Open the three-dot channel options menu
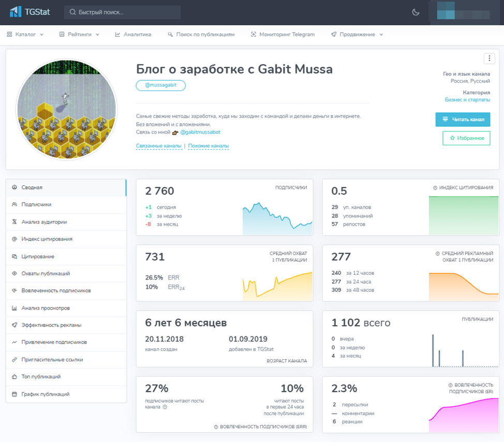This screenshot has height=442, width=504. pos(489,58)
